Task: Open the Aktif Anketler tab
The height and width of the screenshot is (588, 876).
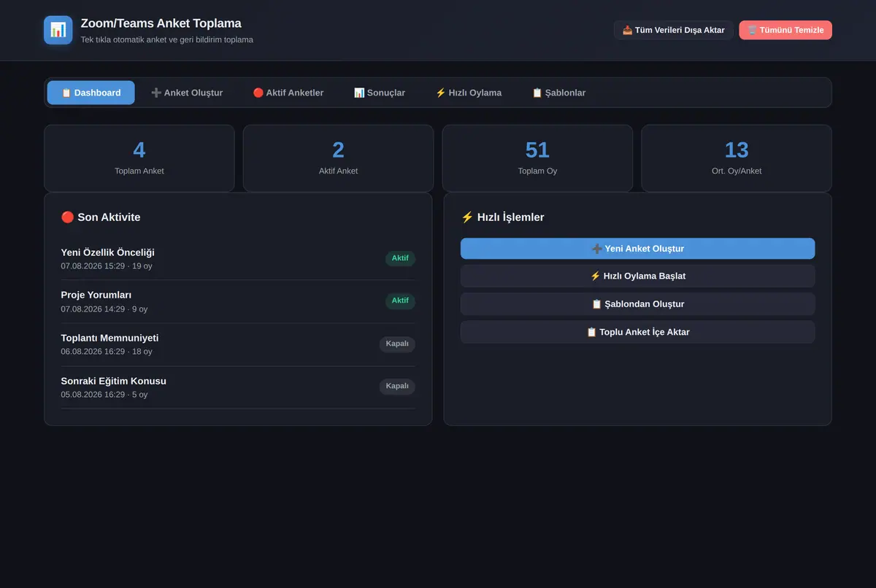Action: 288,93
